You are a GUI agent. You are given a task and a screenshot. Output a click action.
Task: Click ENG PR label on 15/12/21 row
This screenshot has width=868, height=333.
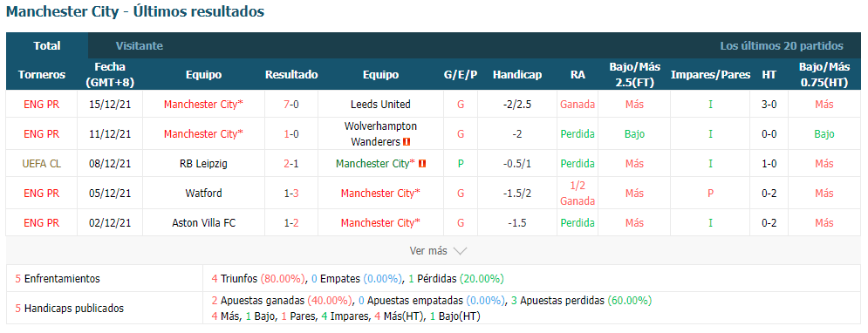click(42, 104)
